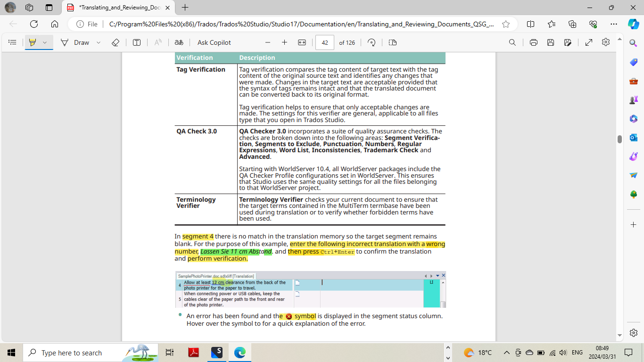Open the Windows Start menu
The width and height of the screenshot is (644, 362).
(x=11, y=353)
